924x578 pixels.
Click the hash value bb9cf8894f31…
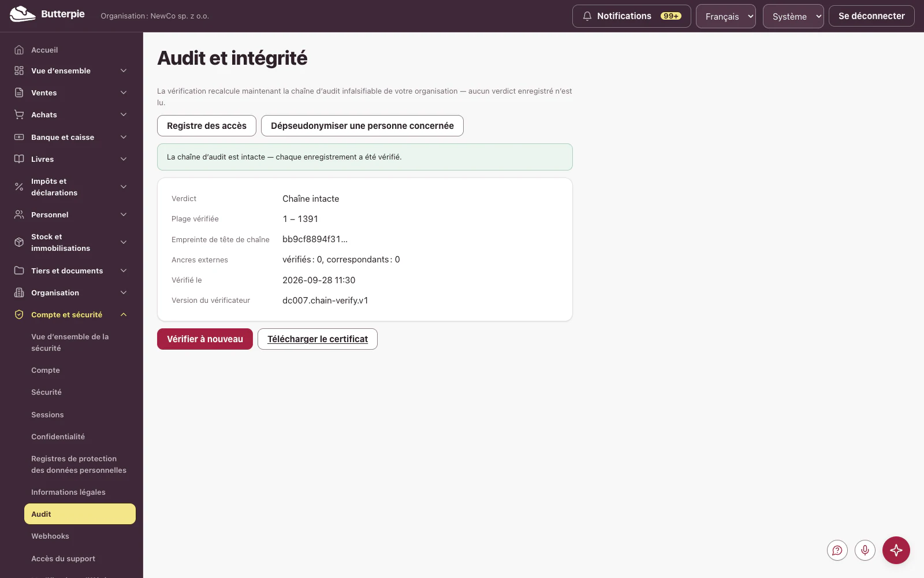point(315,239)
